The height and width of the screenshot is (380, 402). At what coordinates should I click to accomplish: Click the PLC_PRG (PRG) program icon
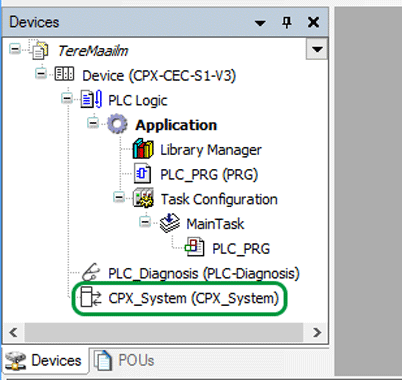click(x=142, y=174)
